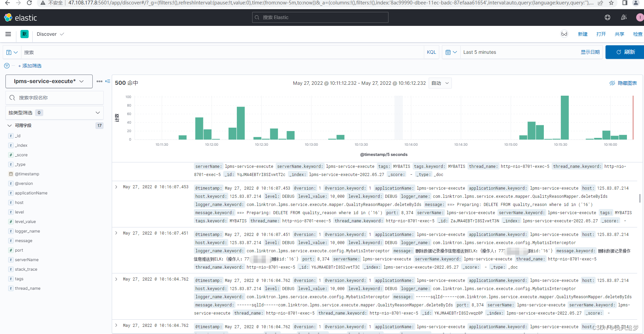Click the port number type icon
Viewport: 644px width, 334px height.
pyautogui.click(x=11, y=250)
